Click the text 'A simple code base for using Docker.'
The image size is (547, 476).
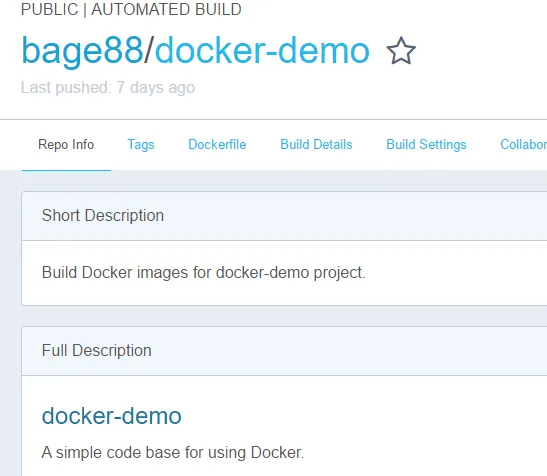click(173, 453)
